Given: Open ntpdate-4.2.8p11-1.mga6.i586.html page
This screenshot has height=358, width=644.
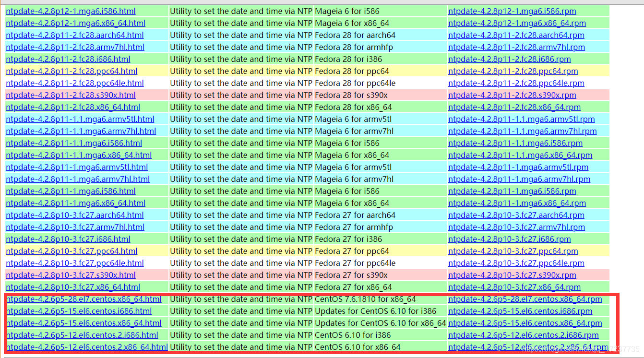Looking at the screenshot, I should point(71,191).
